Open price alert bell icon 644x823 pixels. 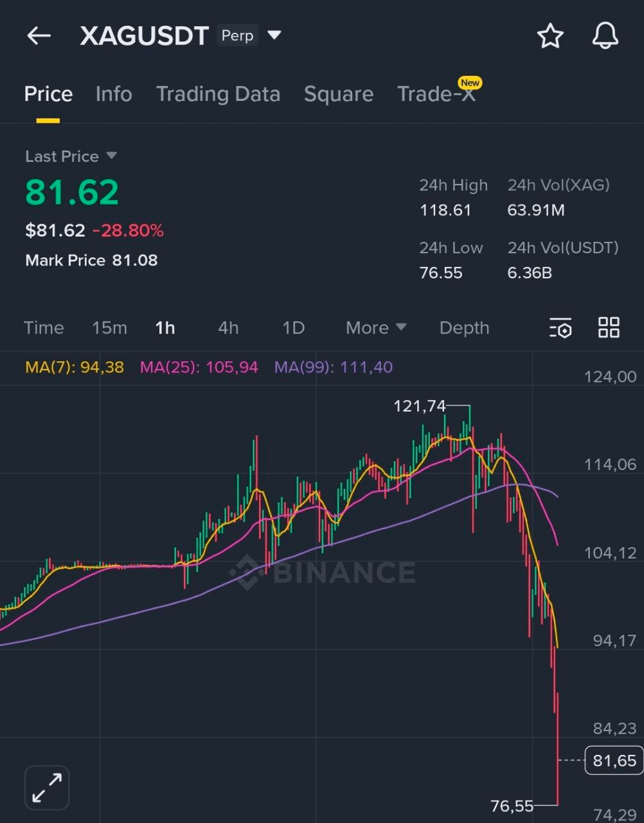tap(605, 36)
